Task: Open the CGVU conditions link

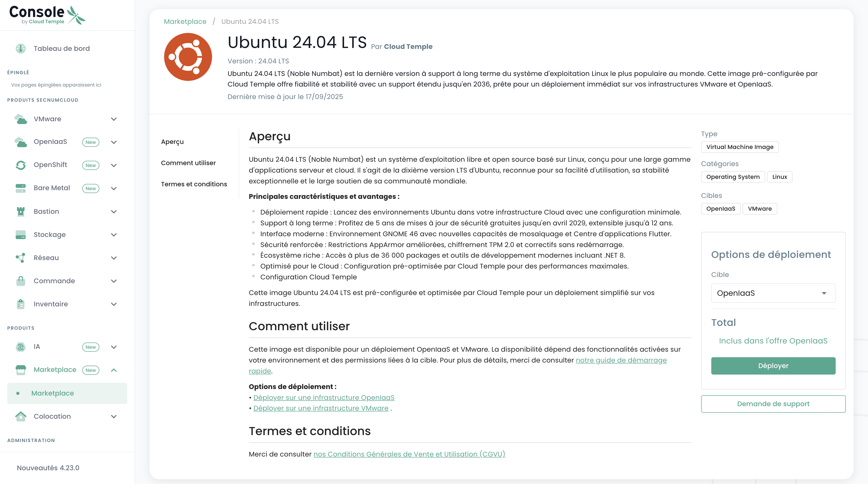Action: click(409, 454)
